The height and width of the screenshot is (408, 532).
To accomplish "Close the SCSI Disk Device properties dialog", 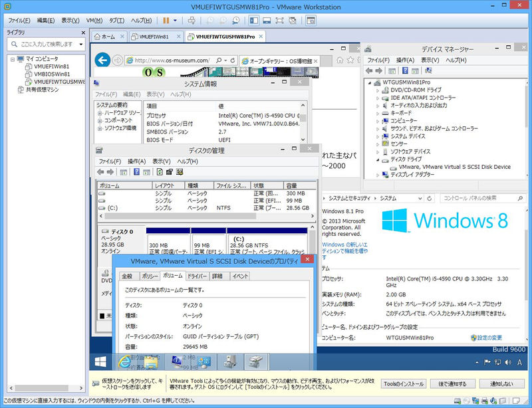I will tap(307, 259).
